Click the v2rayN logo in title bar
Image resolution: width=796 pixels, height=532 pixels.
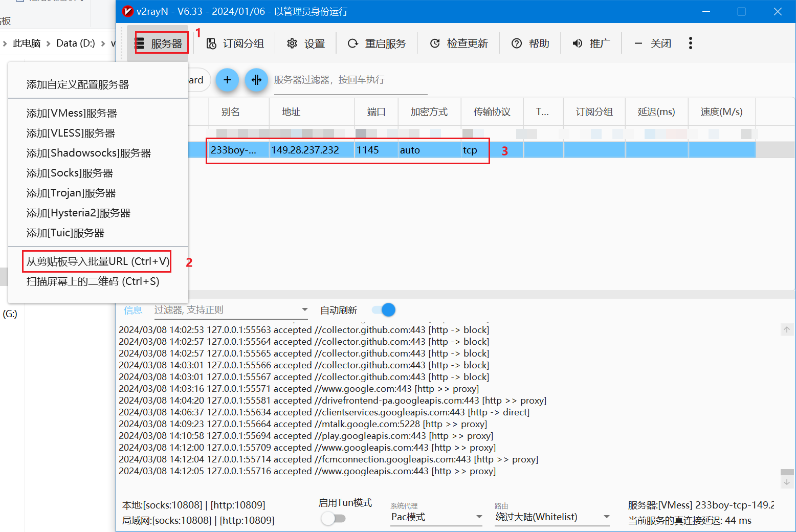[127, 11]
